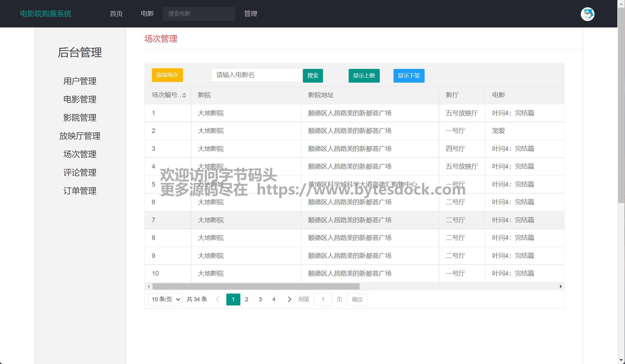Open 放映厅管理 in the sidebar
This screenshot has width=625, height=364.
tap(80, 136)
